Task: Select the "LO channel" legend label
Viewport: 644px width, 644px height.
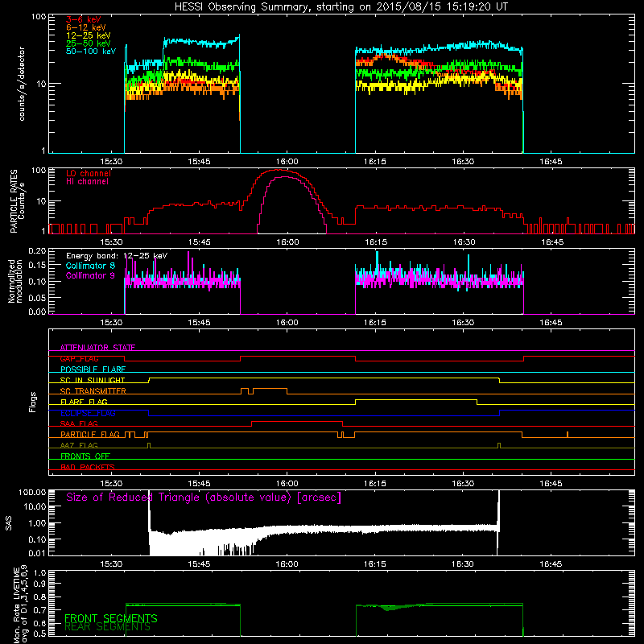Action: 89,173
